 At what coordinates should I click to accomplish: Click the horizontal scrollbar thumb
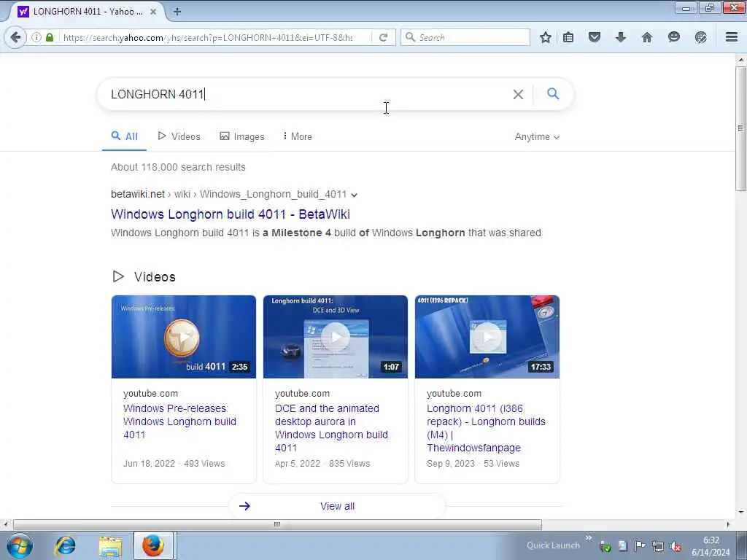(x=277, y=525)
